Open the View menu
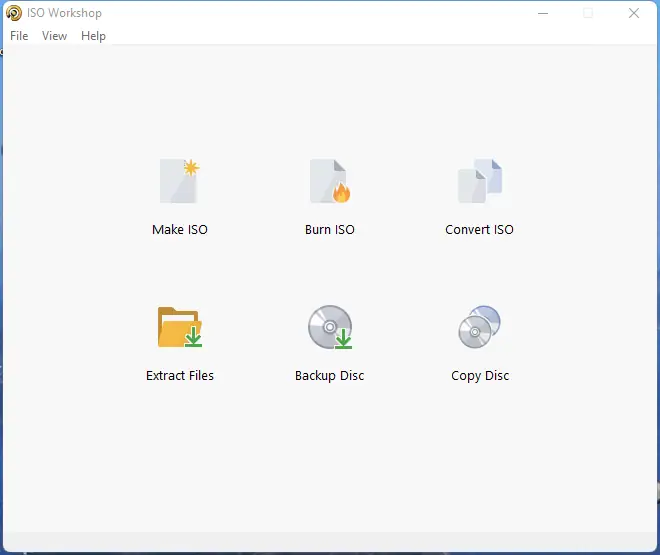The height and width of the screenshot is (555, 660). (54, 36)
